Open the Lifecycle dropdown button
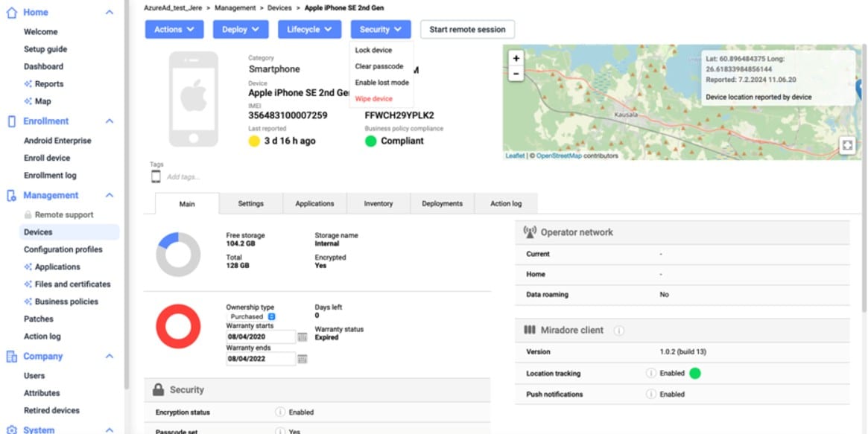This screenshot has height=434, width=868. [309, 29]
